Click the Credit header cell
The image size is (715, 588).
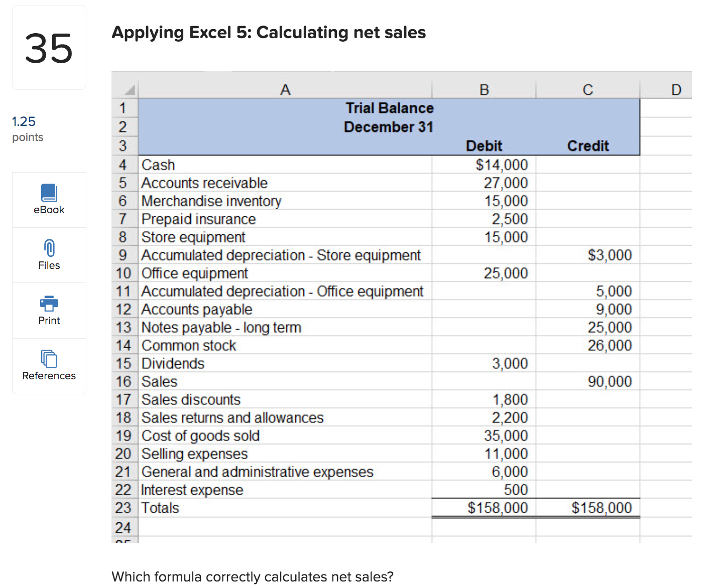(587, 145)
